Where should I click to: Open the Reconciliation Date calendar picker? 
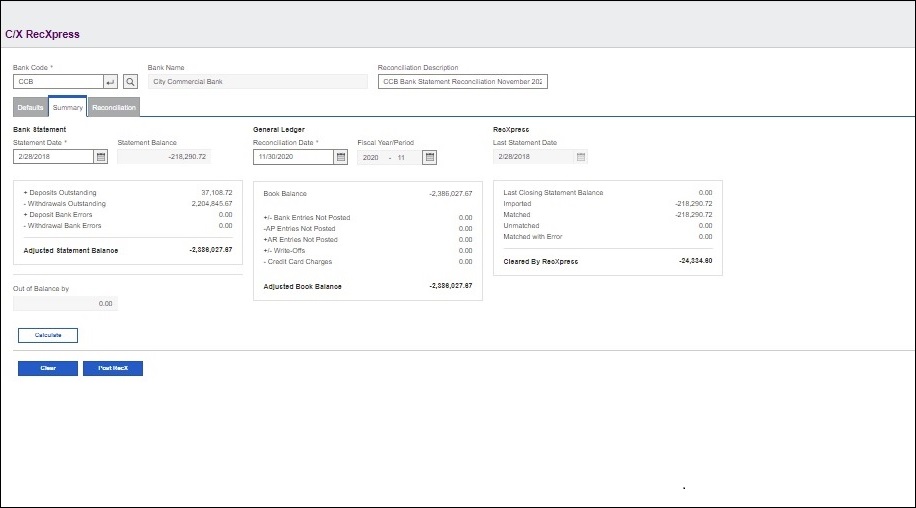coord(341,157)
